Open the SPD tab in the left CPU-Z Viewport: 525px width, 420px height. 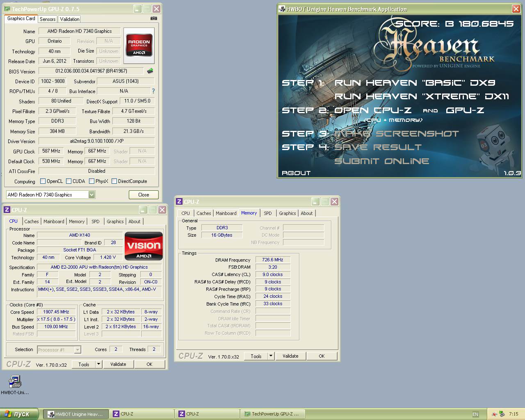click(x=96, y=221)
